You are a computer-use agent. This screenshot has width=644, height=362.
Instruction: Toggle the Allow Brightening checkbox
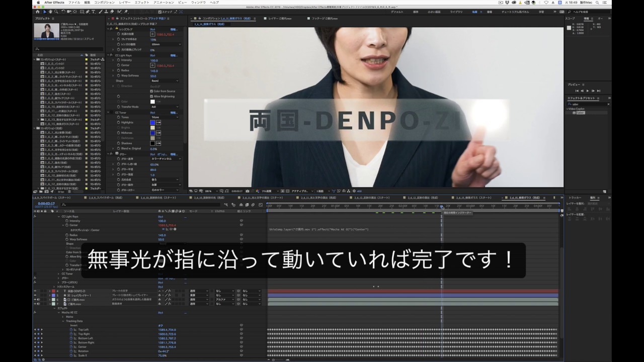pyautogui.click(x=151, y=96)
